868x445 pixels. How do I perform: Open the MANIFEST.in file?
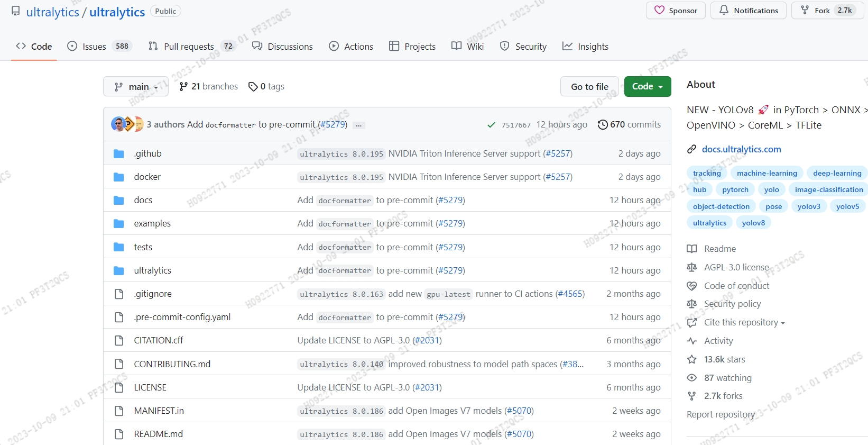click(159, 411)
